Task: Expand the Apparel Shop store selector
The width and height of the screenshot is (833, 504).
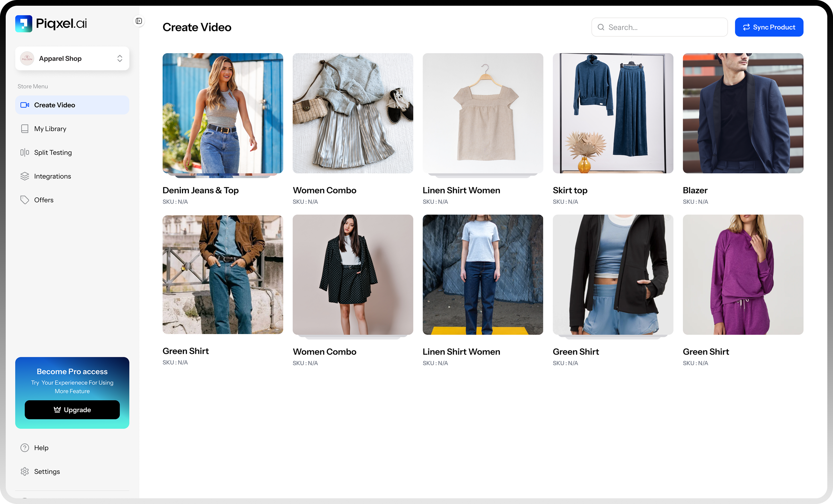Action: tap(72, 59)
